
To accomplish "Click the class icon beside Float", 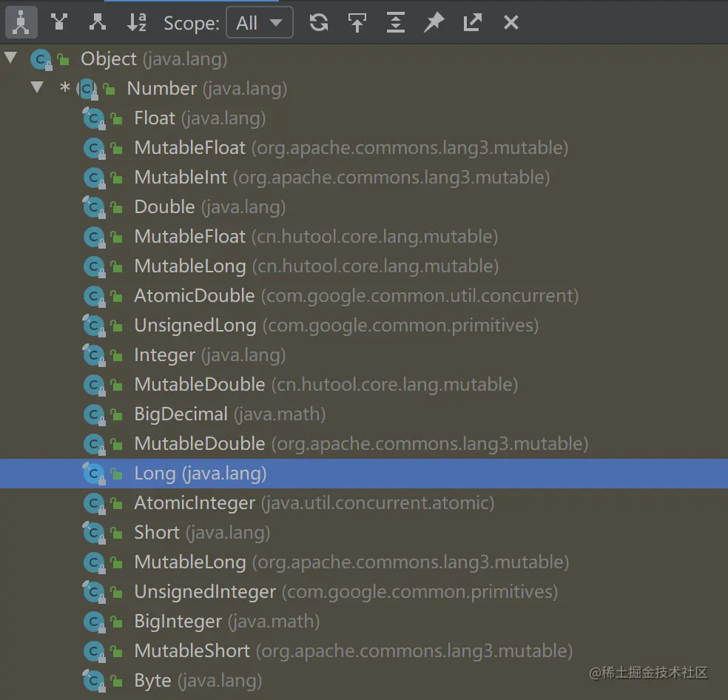I will [94, 118].
